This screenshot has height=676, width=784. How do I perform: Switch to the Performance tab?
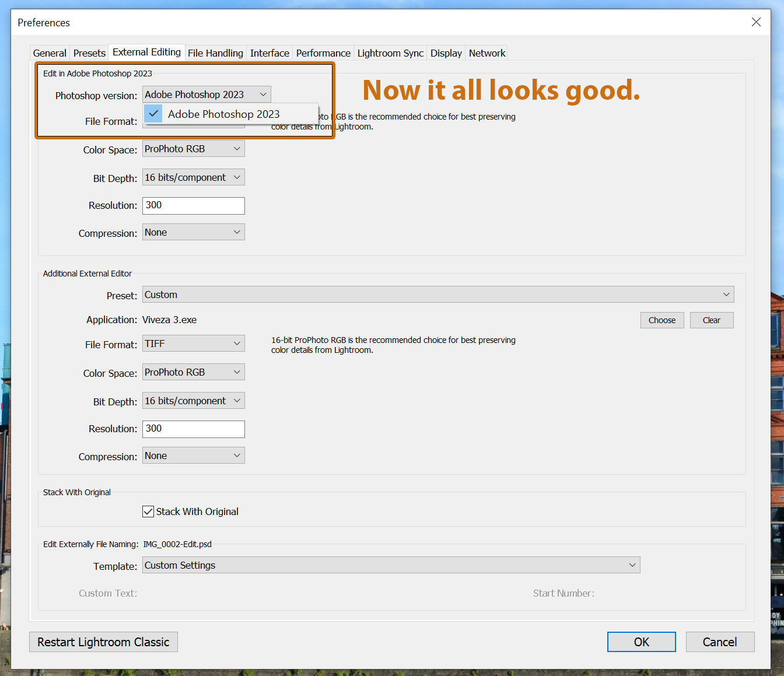[x=323, y=53]
